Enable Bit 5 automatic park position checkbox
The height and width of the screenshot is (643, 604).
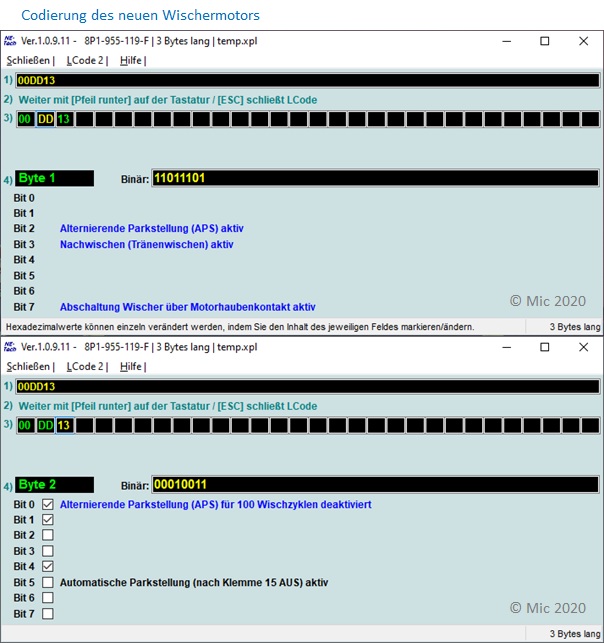(47, 582)
